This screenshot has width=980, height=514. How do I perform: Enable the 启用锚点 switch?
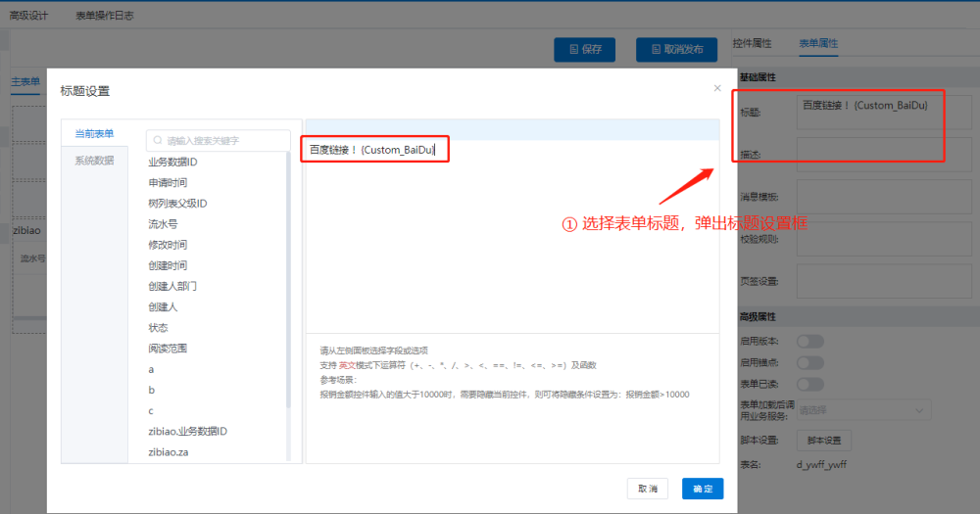pyautogui.click(x=809, y=362)
